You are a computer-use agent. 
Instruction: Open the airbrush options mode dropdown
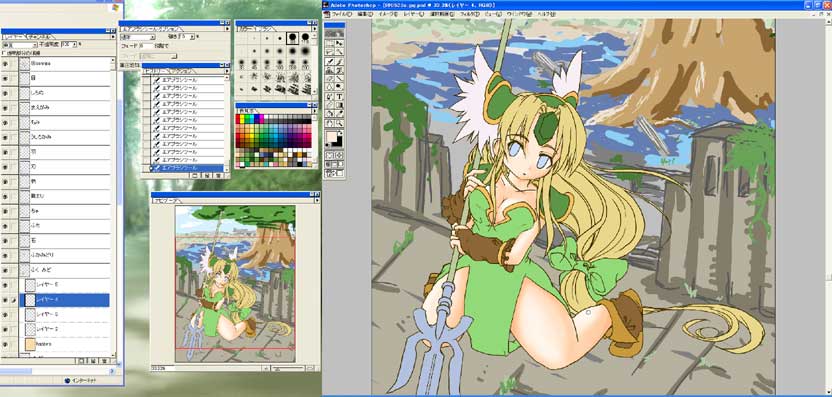pyautogui.click(x=137, y=37)
